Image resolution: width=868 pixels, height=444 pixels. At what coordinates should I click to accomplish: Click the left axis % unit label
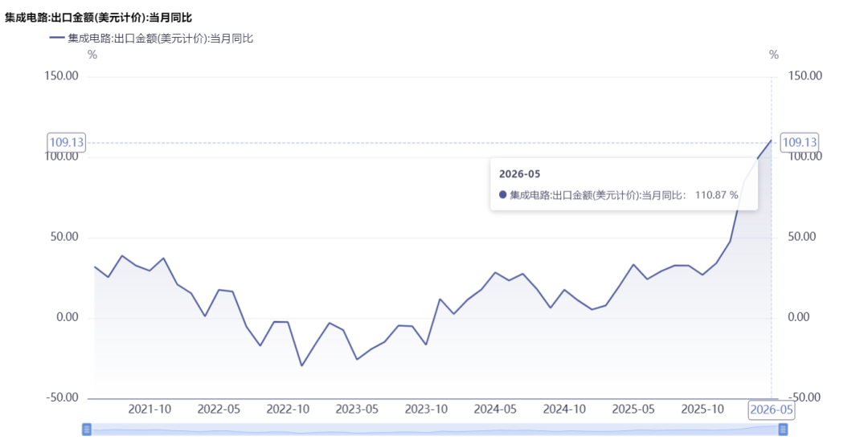92,55
